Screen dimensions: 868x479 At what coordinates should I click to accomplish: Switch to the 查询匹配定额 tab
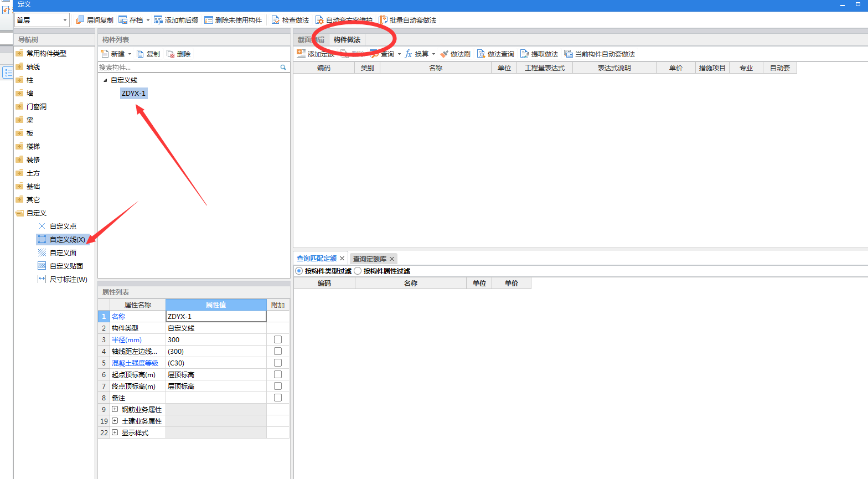point(317,259)
